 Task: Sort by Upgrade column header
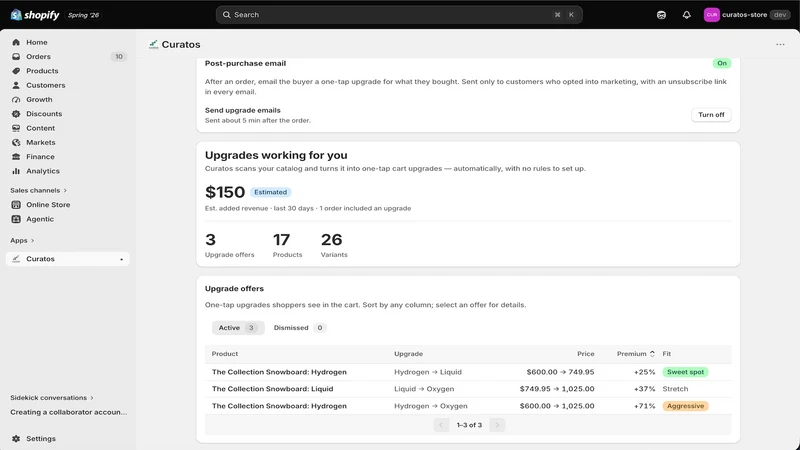[408, 354]
